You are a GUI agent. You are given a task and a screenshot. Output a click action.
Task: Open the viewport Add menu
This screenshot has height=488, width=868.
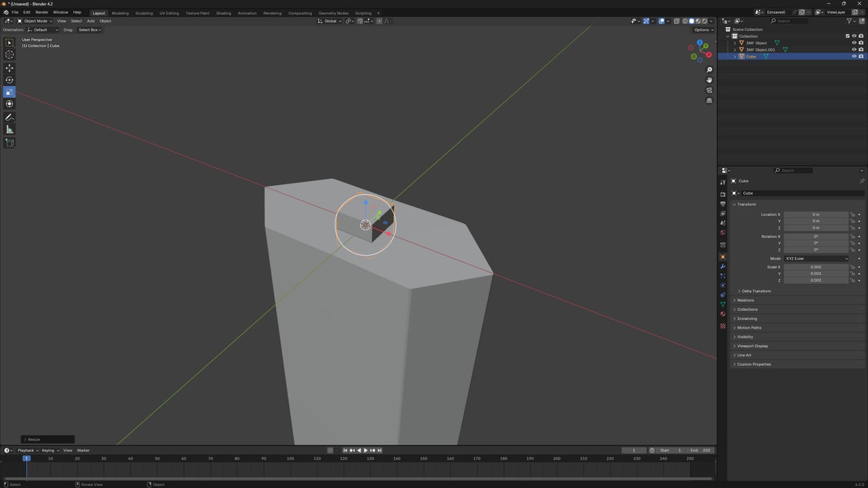point(90,21)
